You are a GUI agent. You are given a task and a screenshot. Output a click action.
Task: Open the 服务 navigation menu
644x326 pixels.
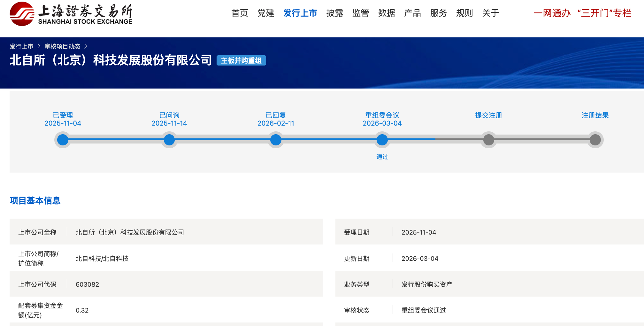pyautogui.click(x=438, y=13)
